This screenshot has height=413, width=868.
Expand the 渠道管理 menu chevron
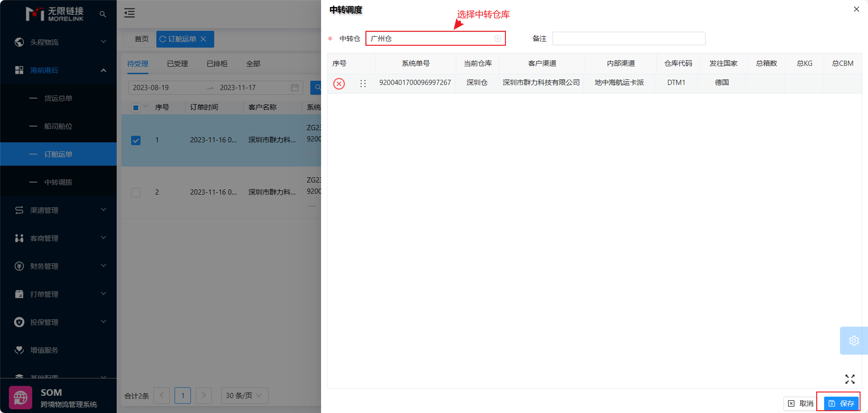tap(104, 210)
